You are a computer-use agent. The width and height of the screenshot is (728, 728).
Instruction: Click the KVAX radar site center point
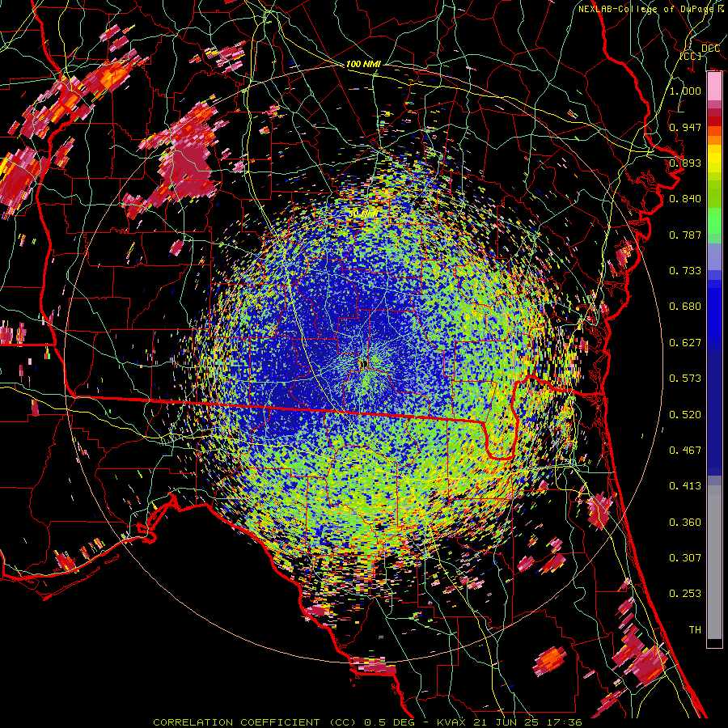coord(363,364)
